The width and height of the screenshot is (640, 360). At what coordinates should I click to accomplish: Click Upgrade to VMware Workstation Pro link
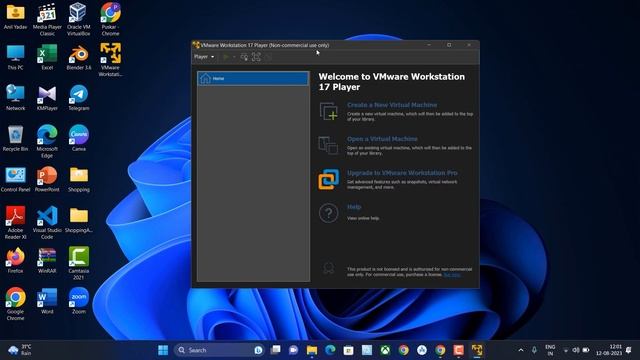(x=402, y=173)
